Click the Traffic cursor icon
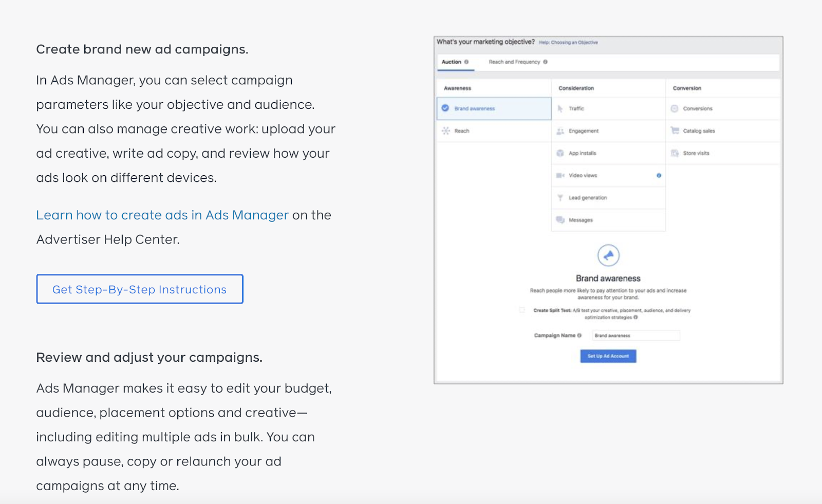Image resolution: width=822 pixels, height=504 pixels. (560, 109)
